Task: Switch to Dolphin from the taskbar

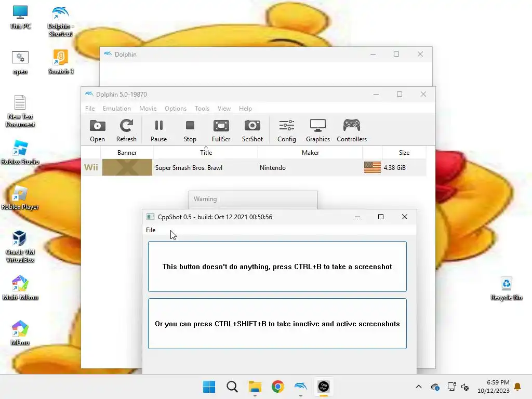Action: [301, 387]
